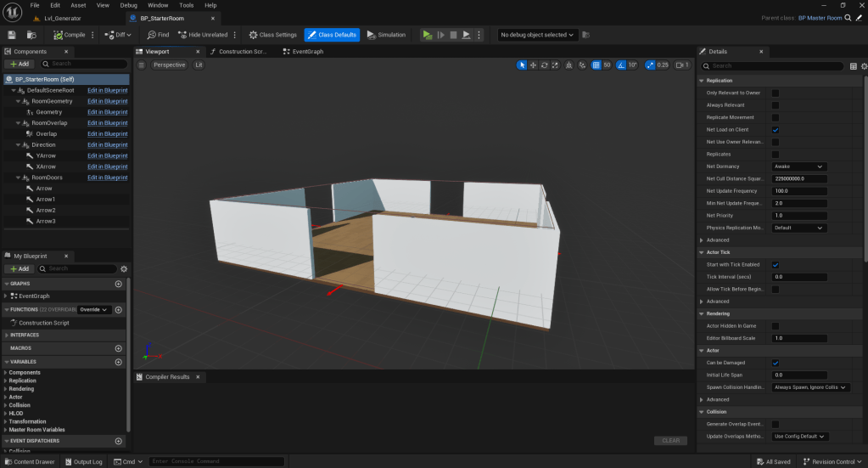
Task: Toggle grid snapping icon in viewport
Action: pos(596,65)
